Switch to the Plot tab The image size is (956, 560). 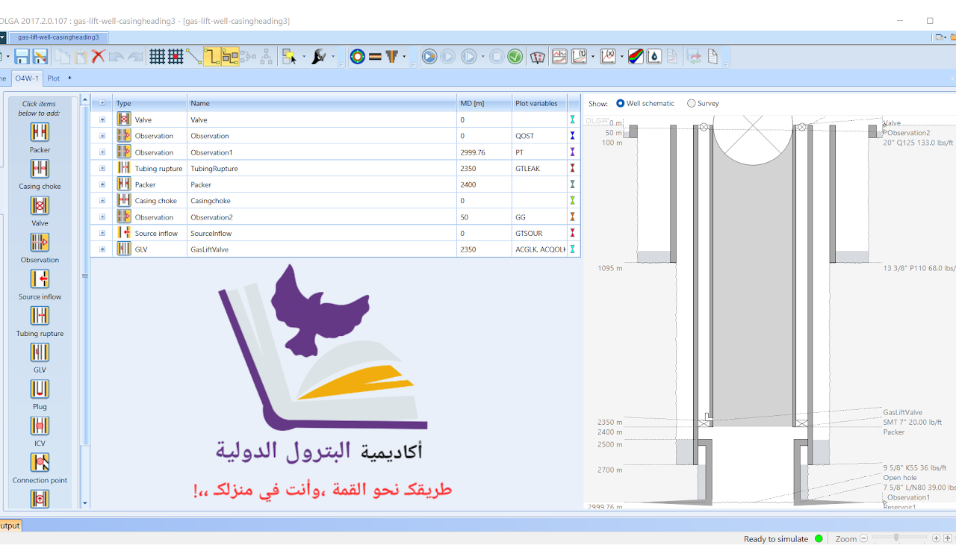[54, 78]
